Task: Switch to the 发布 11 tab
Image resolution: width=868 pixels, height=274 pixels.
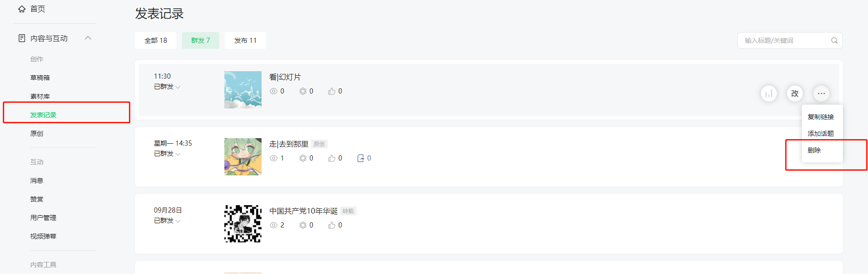Action: pos(245,40)
